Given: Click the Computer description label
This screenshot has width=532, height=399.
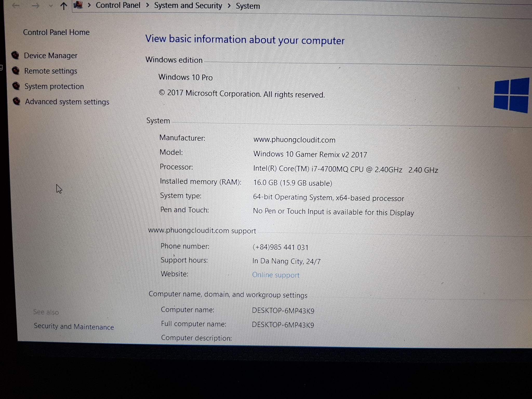Looking at the screenshot, I should click(x=197, y=338).
